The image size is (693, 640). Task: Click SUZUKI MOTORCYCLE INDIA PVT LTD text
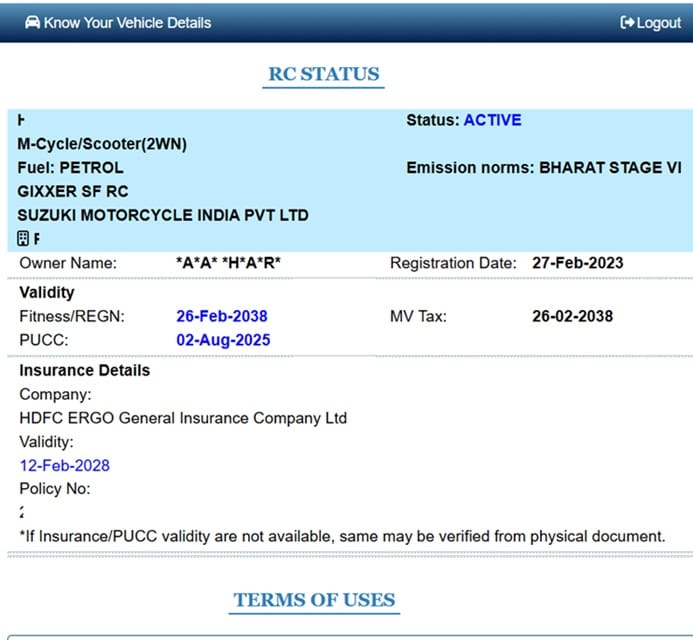click(x=163, y=215)
